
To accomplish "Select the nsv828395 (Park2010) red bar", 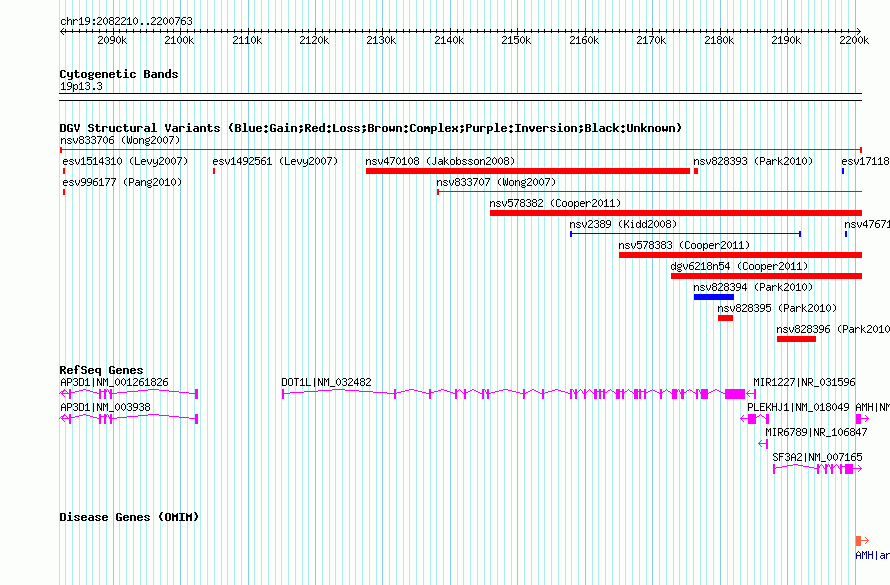I will coord(725,318).
